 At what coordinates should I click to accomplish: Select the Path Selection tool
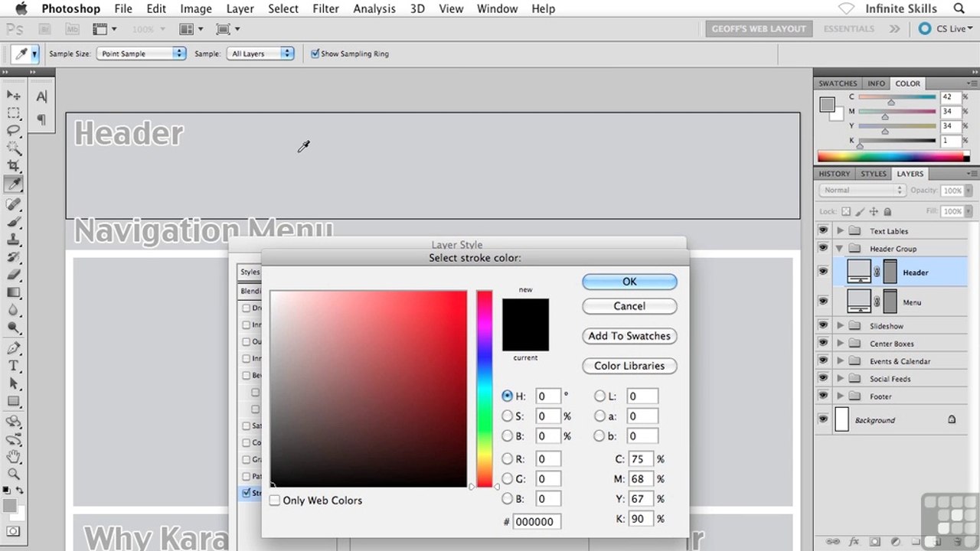pyautogui.click(x=14, y=383)
